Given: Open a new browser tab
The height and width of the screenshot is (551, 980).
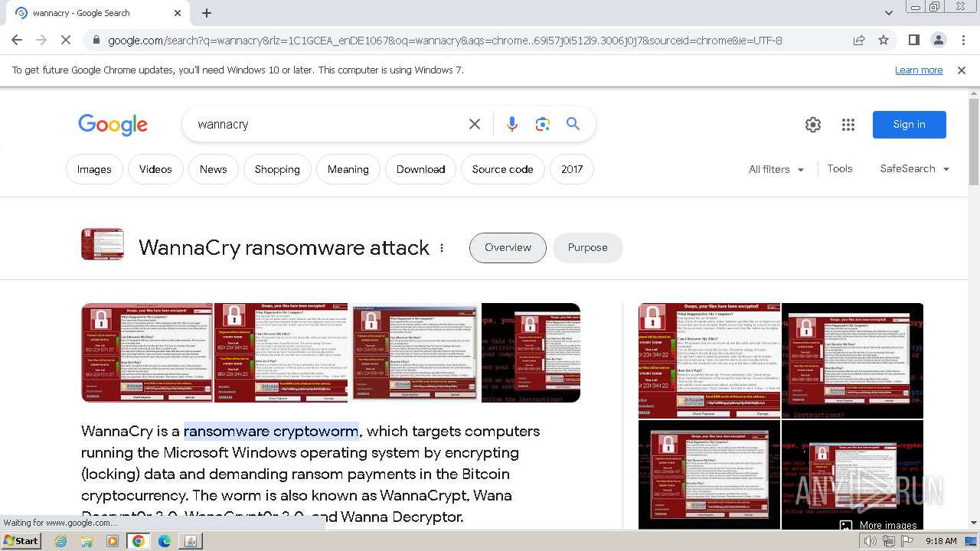Looking at the screenshot, I should pos(207,13).
